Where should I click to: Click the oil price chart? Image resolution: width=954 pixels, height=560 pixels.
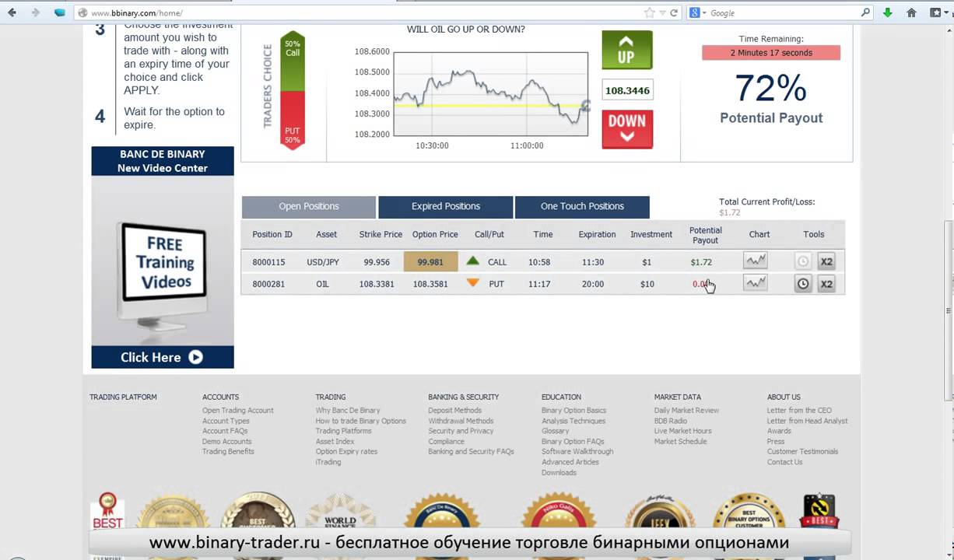click(491, 94)
